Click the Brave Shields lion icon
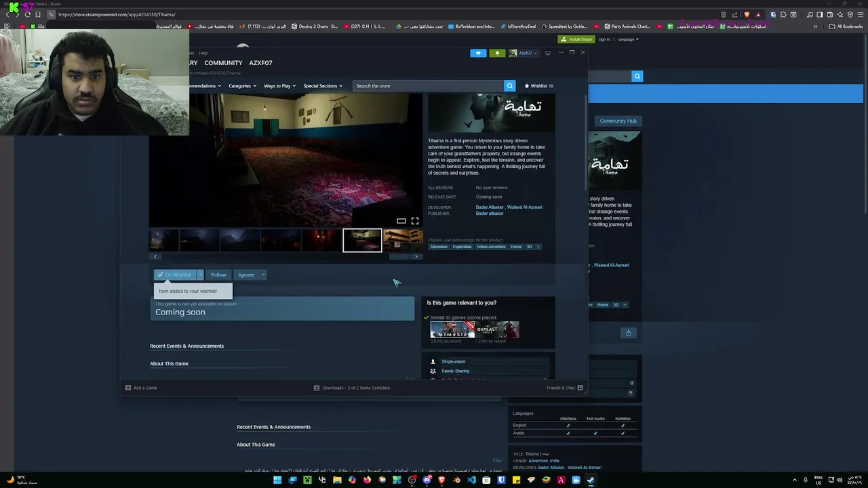This screenshot has width=868, height=488. click(x=747, y=14)
